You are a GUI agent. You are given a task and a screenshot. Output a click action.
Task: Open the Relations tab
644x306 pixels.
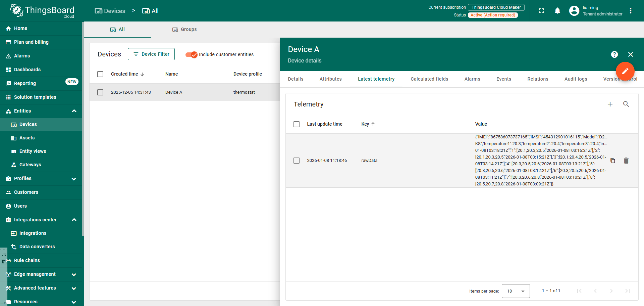[538, 79]
